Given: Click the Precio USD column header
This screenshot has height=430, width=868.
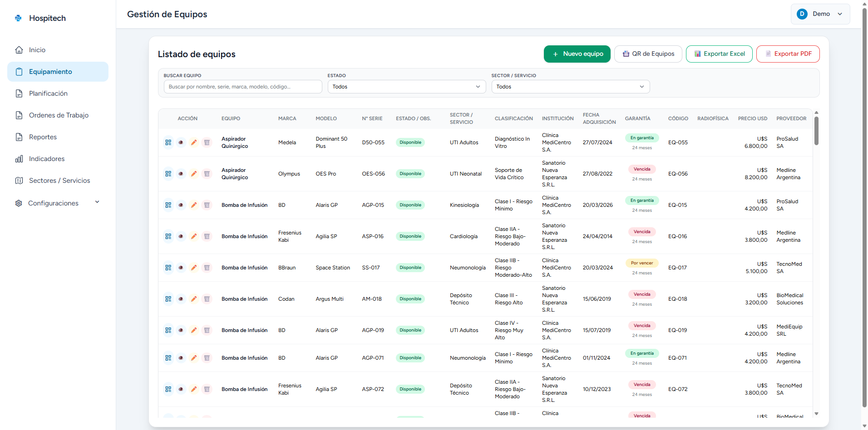Looking at the screenshot, I should [x=753, y=118].
